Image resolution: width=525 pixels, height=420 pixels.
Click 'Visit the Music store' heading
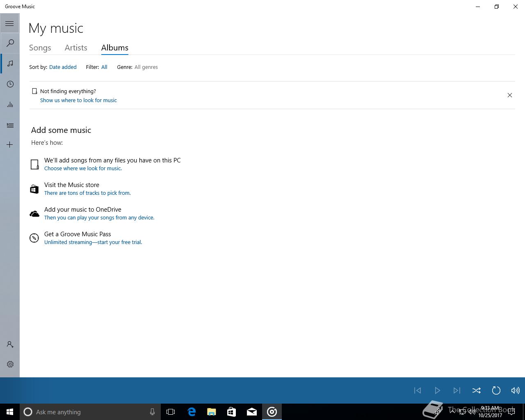(x=72, y=185)
